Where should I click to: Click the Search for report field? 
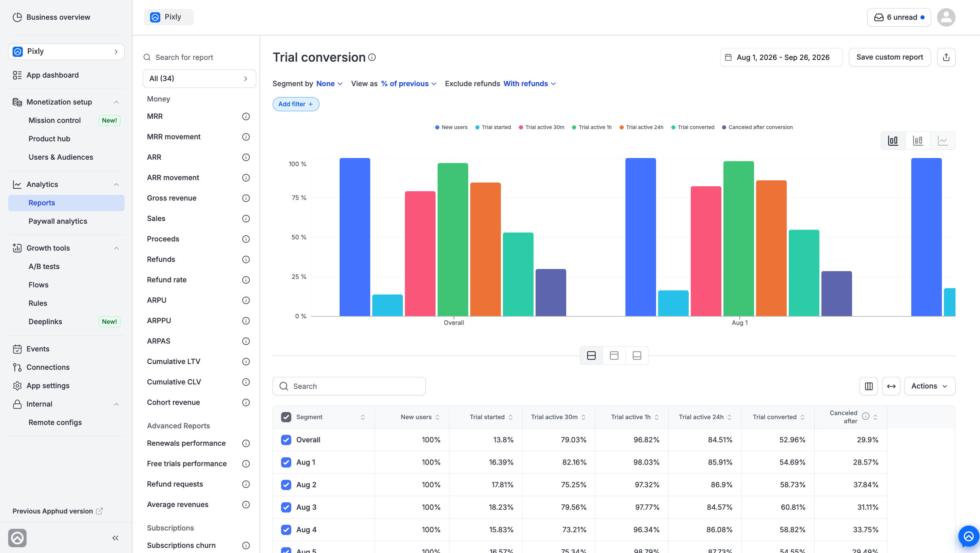pyautogui.click(x=199, y=58)
